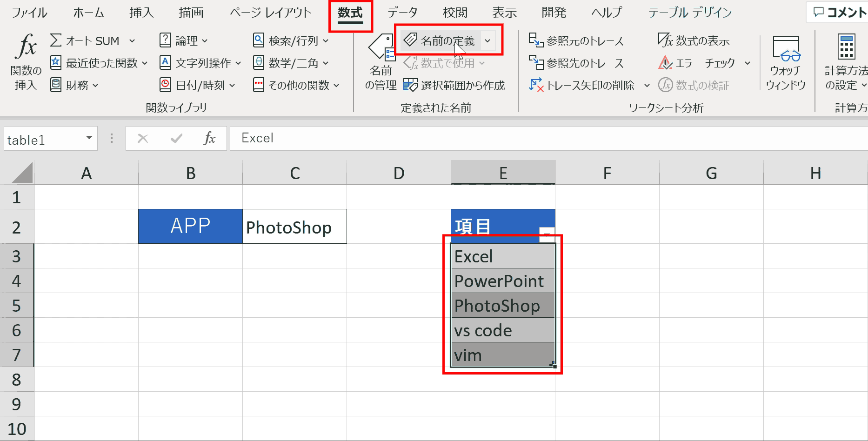Open the Name Manager (名前の管理)

(381, 61)
